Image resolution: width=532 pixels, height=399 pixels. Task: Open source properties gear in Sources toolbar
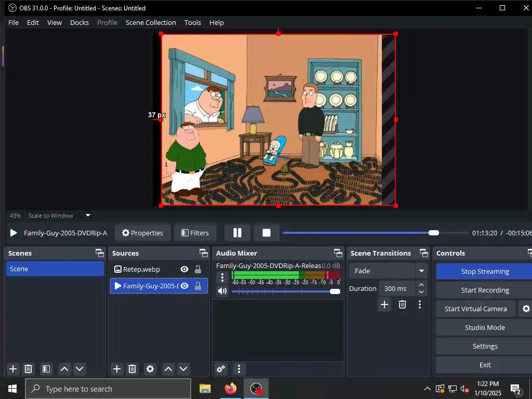(x=150, y=369)
